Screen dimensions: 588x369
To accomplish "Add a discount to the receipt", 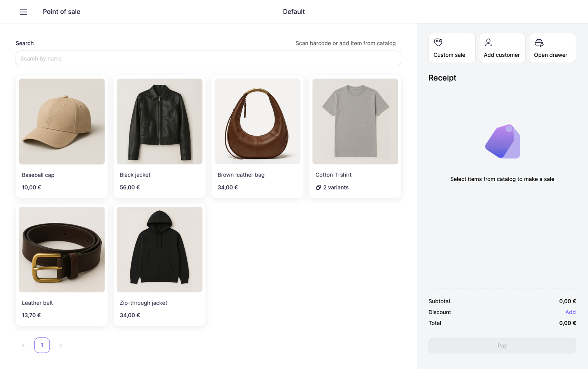I will [x=570, y=312].
